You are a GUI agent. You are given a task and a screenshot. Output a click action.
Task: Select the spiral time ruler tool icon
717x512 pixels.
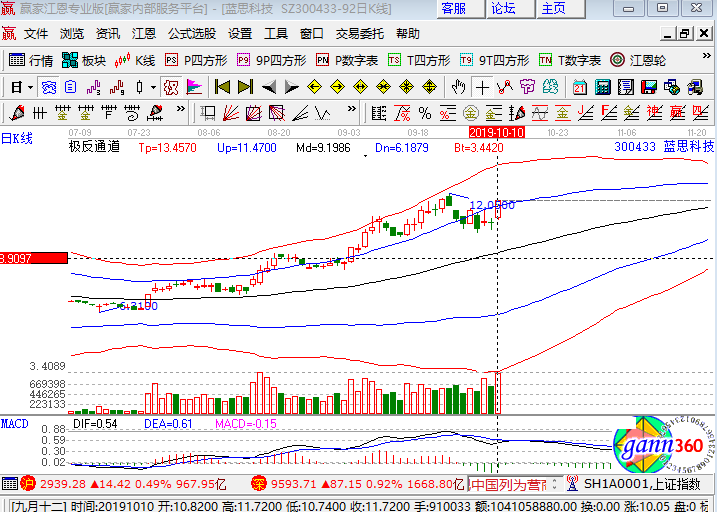[x=132, y=112]
